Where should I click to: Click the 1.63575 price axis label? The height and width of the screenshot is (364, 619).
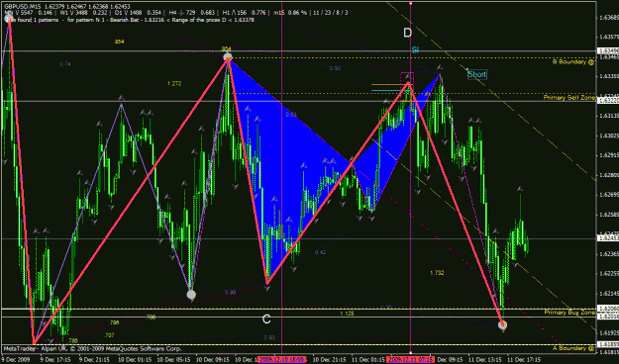(x=608, y=37)
